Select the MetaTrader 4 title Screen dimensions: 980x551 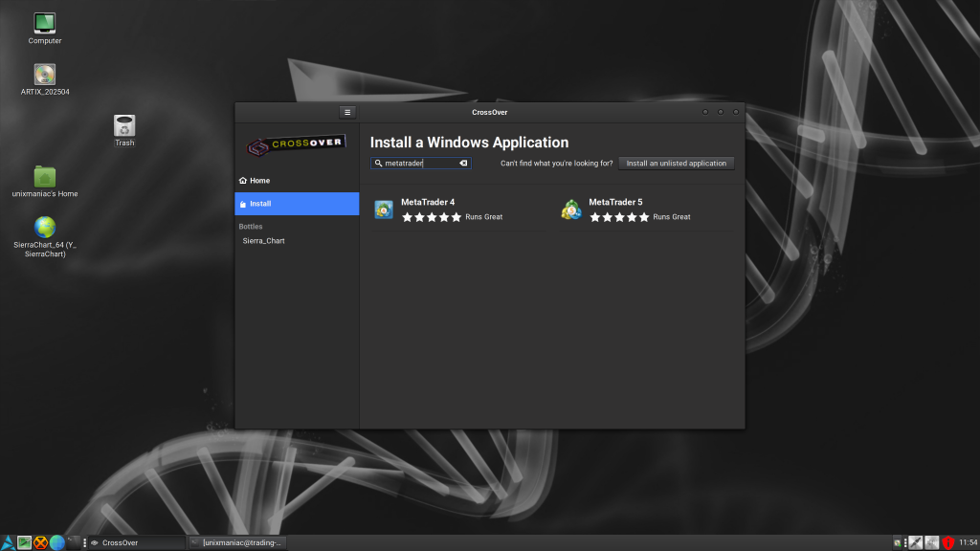click(428, 202)
